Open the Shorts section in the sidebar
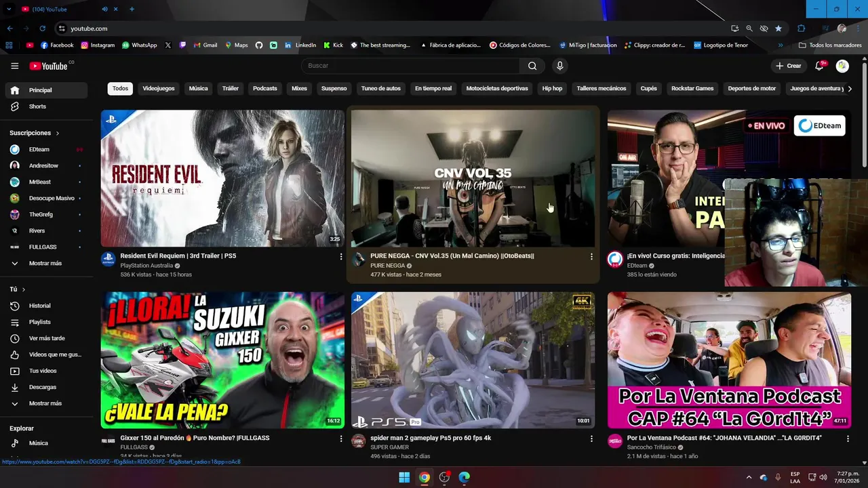Viewport: 868px width, 488px height. [46, 106]
